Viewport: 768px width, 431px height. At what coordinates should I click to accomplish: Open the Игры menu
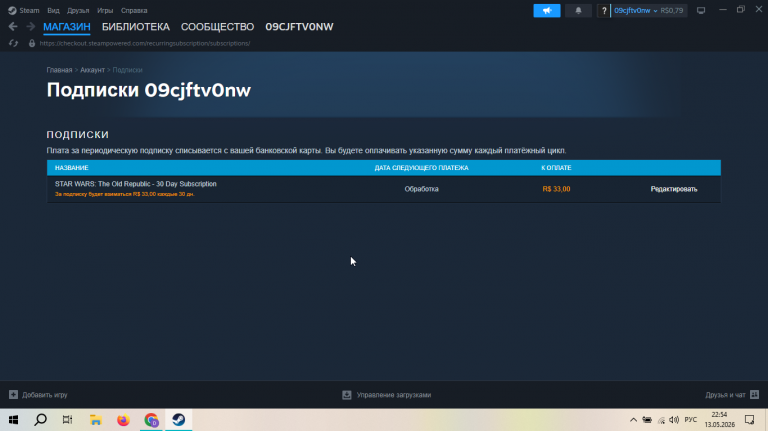coord(105,10)
